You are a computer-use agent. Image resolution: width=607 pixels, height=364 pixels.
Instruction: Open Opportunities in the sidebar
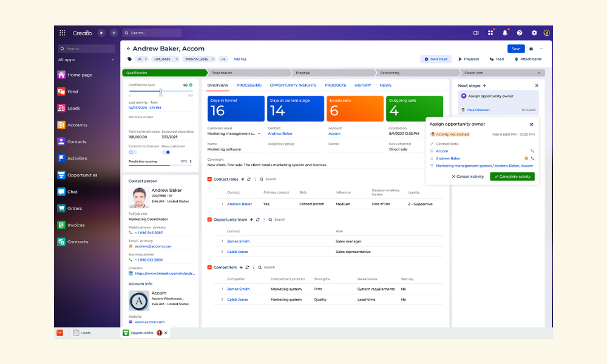click(78, 175)
